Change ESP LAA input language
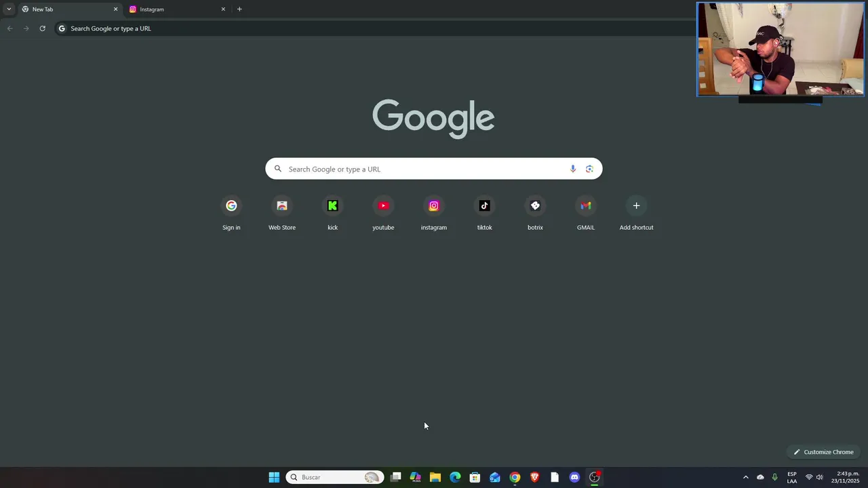The image size is (868, 488). point(792,477)
